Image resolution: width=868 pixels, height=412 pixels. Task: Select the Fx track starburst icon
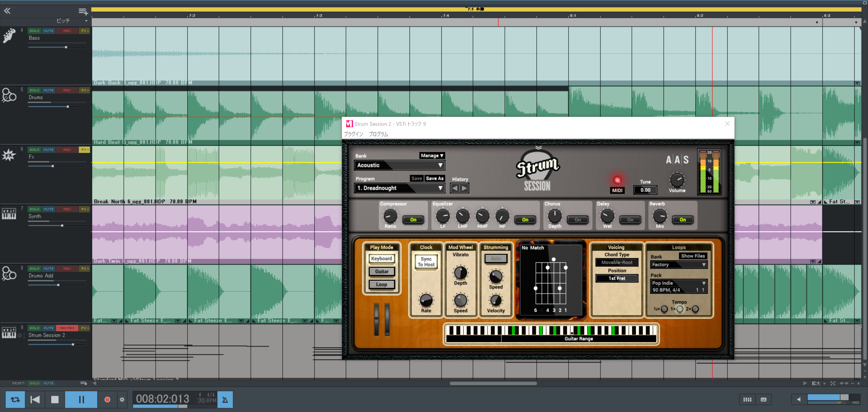[9, 155]
